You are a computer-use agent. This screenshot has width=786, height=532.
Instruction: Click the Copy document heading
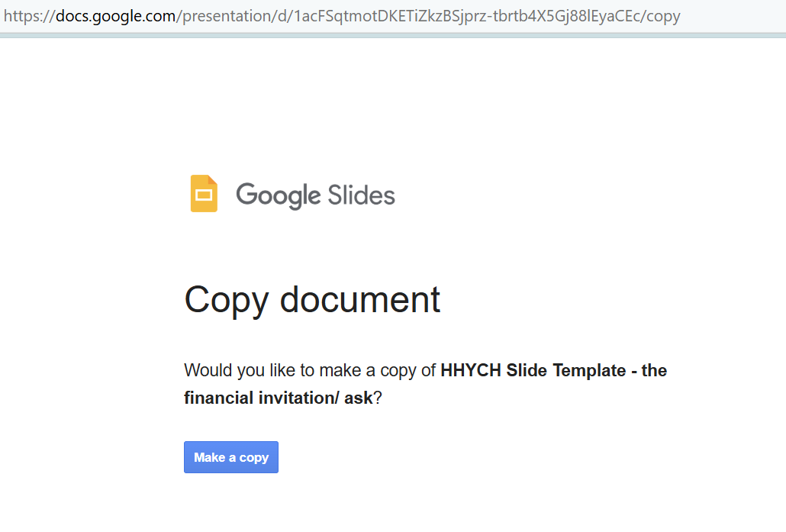(x=312, y=299)
